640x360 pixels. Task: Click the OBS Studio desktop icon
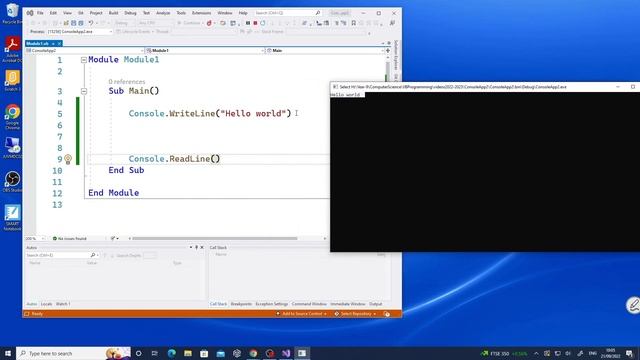coord(12,182)
